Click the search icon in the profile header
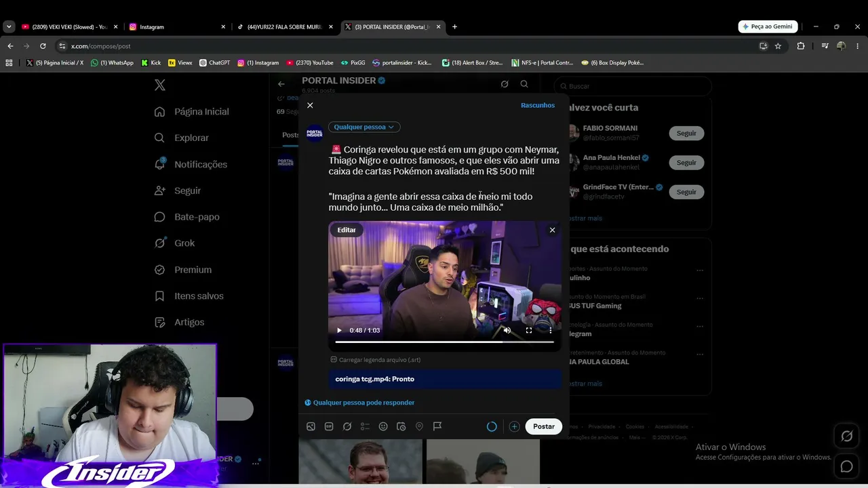The height and width of the screenshot is (488, 868). [524, 84]
